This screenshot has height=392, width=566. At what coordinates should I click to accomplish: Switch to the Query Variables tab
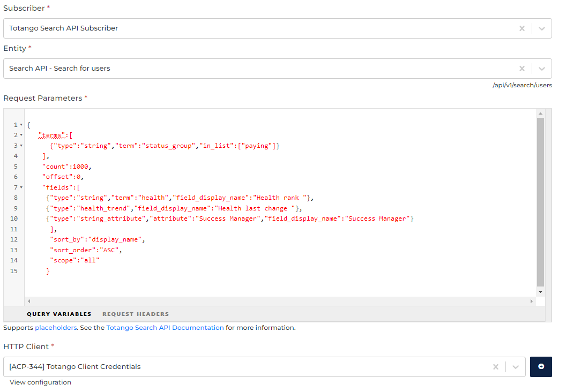click(x=59, y=314)
